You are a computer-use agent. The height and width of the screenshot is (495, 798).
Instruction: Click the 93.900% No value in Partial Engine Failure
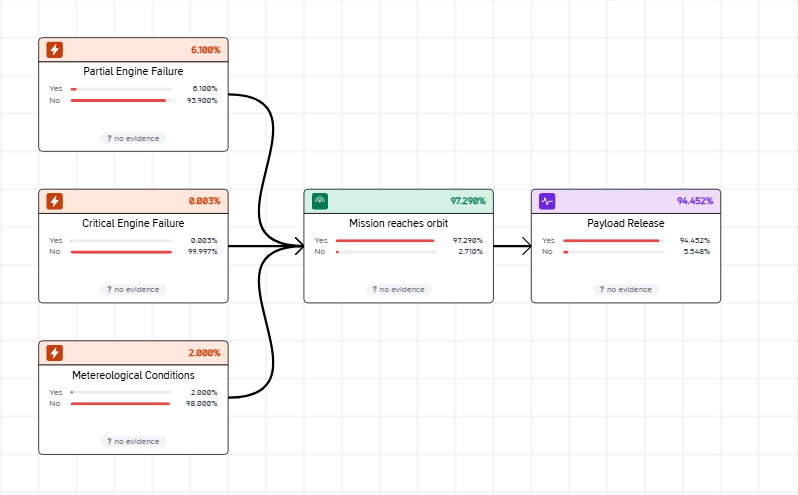click(202, 101)
